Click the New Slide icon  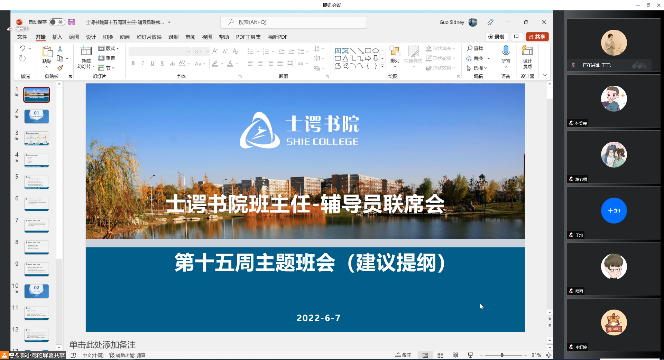pos(86,51)
